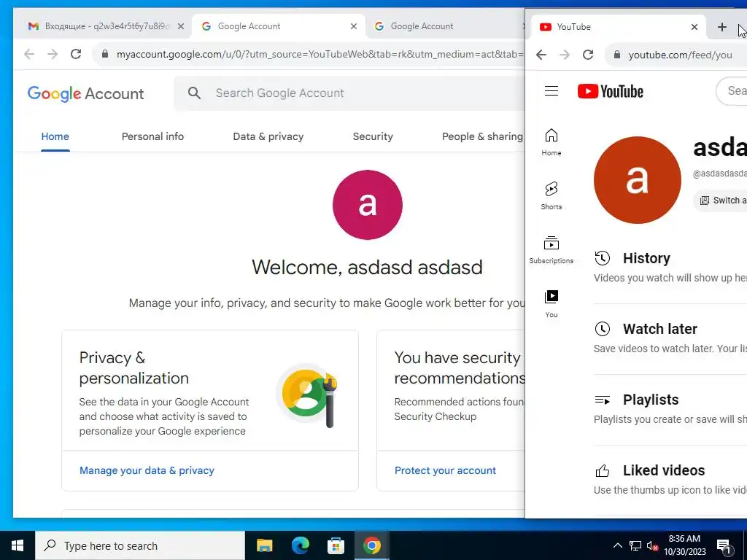Go to YouTube Home in sidebar

coord(551,142)
